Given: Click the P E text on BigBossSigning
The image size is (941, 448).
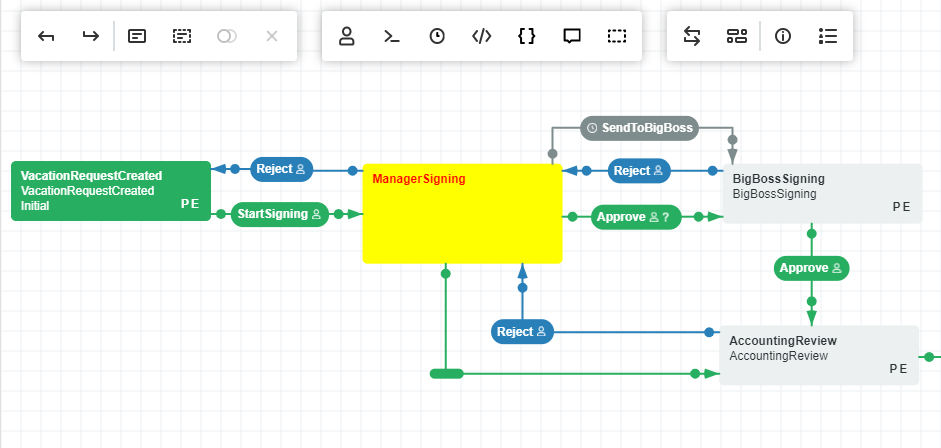Looking at the screenshot, I should tap(901, 207).
